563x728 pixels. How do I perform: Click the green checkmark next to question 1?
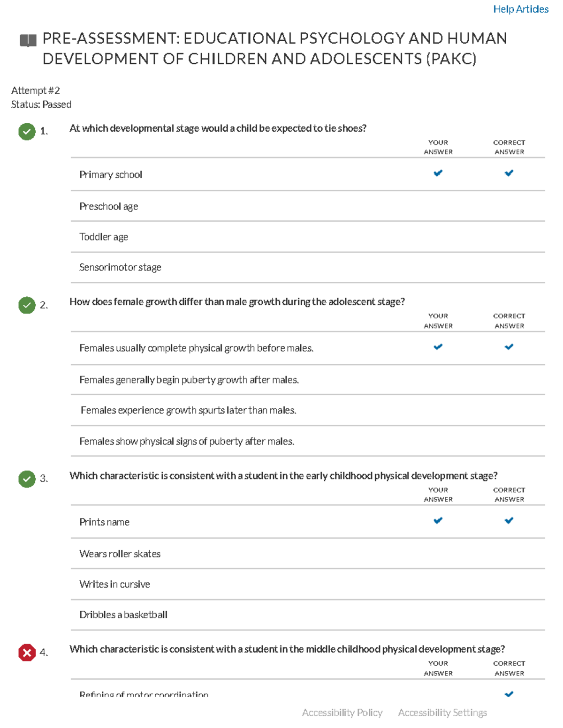(x=27, y=132)
